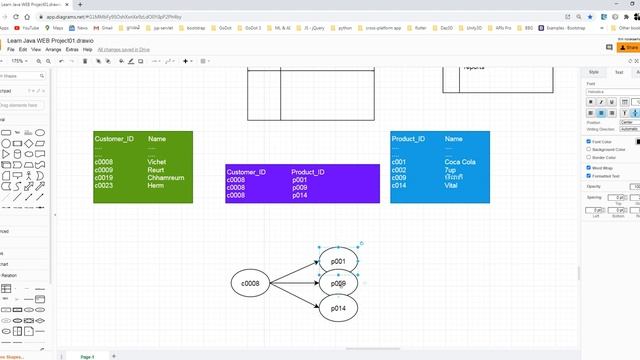Redo the last undone action
This screenshot has width=640, height=360.
coord(71,61)
